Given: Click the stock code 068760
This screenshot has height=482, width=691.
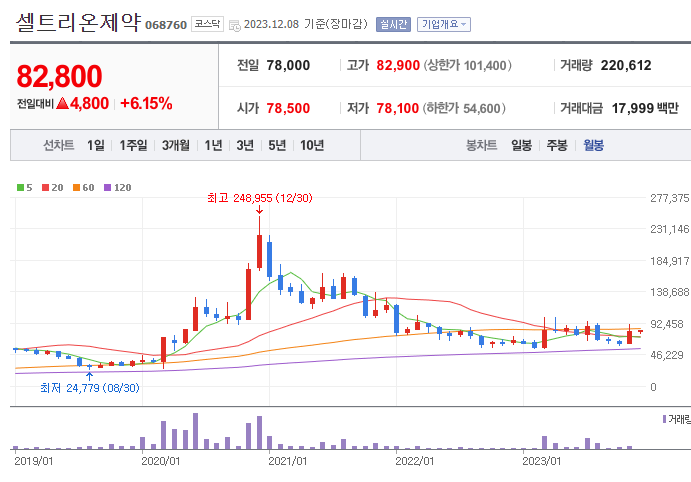Looking at the screenshot, I should pyautogui.click(x=166, y=25).
